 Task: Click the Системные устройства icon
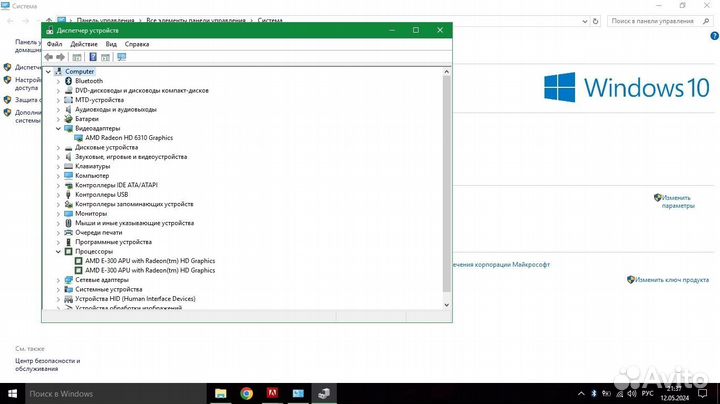[x=68, y=289]
